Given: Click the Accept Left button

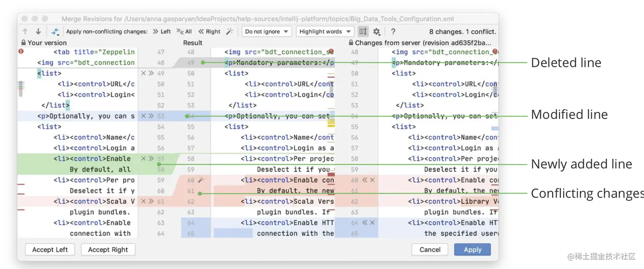Looking at the screenshot, I should (x=50, y=250).
